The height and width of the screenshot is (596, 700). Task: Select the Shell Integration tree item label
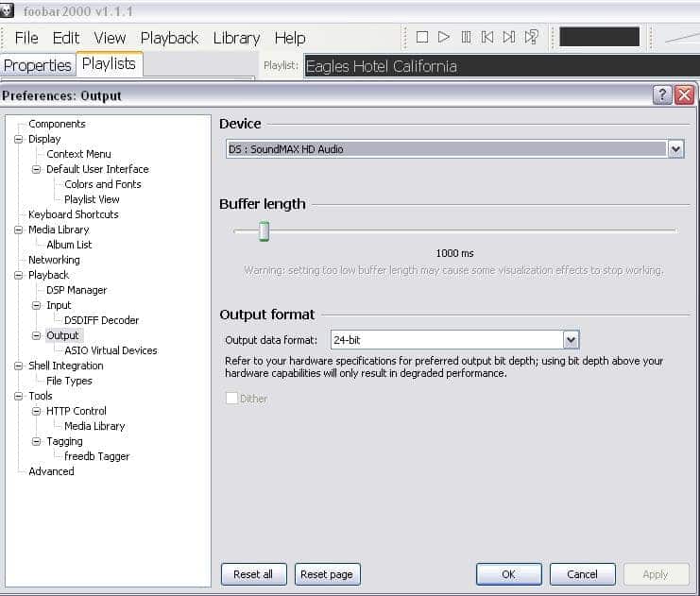pyautogui.click(x=65, y=366)
